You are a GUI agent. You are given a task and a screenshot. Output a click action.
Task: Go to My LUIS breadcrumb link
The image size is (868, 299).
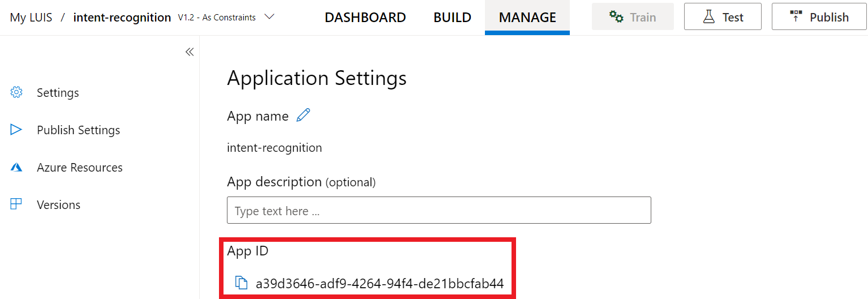click(31, 18)
